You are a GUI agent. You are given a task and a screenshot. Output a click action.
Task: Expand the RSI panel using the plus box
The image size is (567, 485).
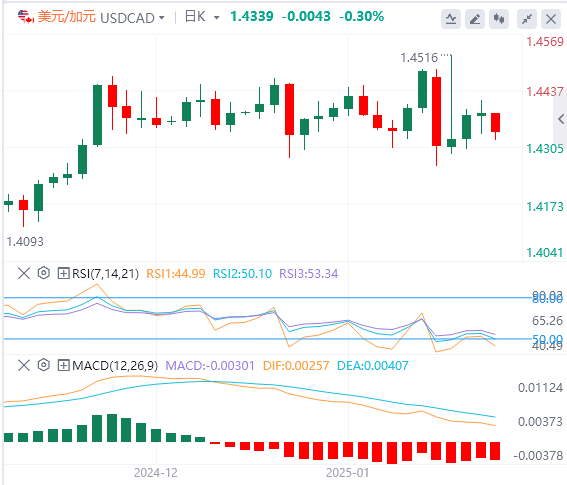(x=63, y=273)
